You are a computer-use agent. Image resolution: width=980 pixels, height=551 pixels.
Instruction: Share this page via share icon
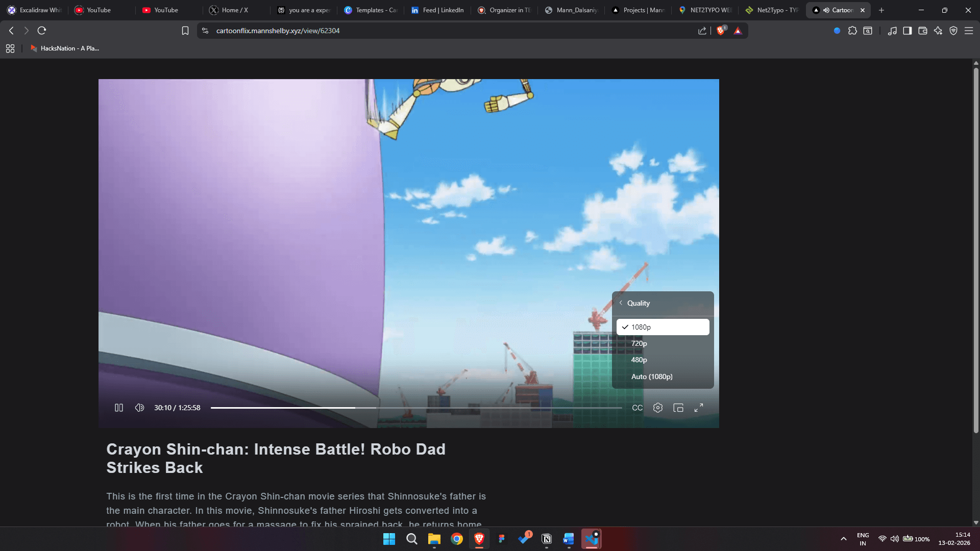point(702,31)
